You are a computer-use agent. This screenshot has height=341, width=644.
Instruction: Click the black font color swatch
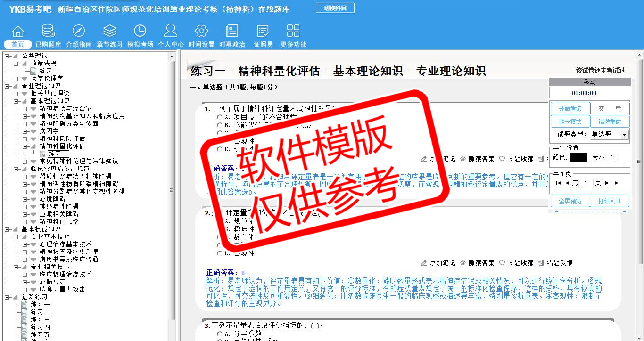click(x=578, y=157)
